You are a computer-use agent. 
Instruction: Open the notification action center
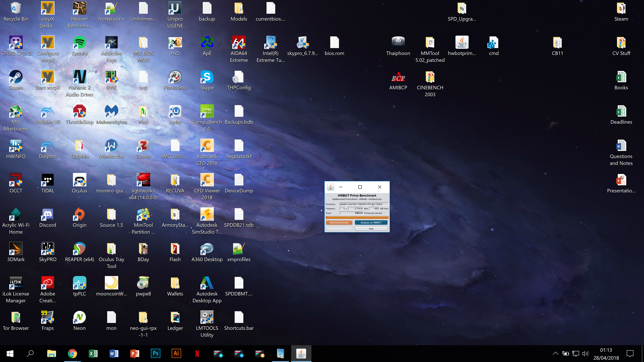point(630,353)
